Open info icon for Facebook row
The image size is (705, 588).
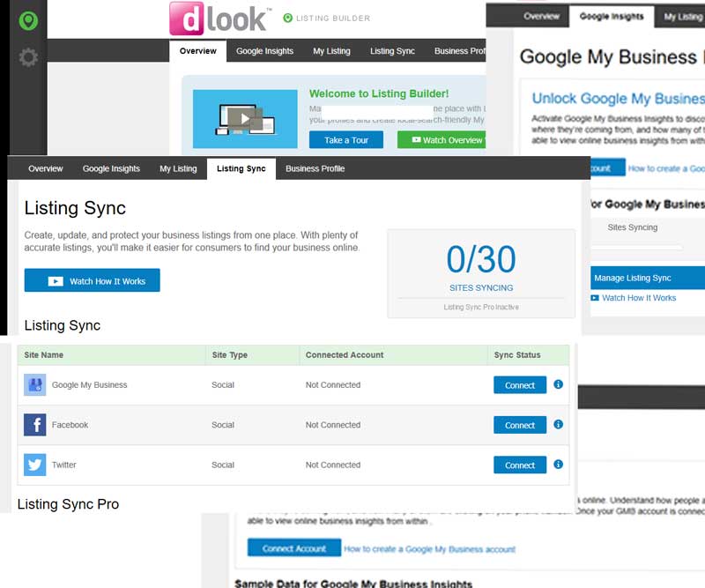pyautogui.click(x=558, y=424)
